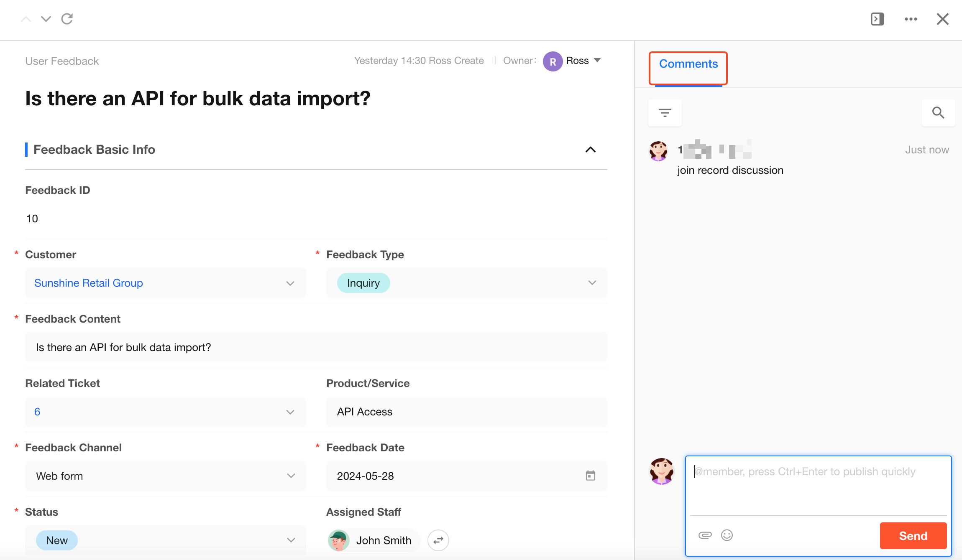The image size is (962, 560).
Task: Open Sunshine Retail Group customer link
Action: pyautogui.click(x=89, y=283)
